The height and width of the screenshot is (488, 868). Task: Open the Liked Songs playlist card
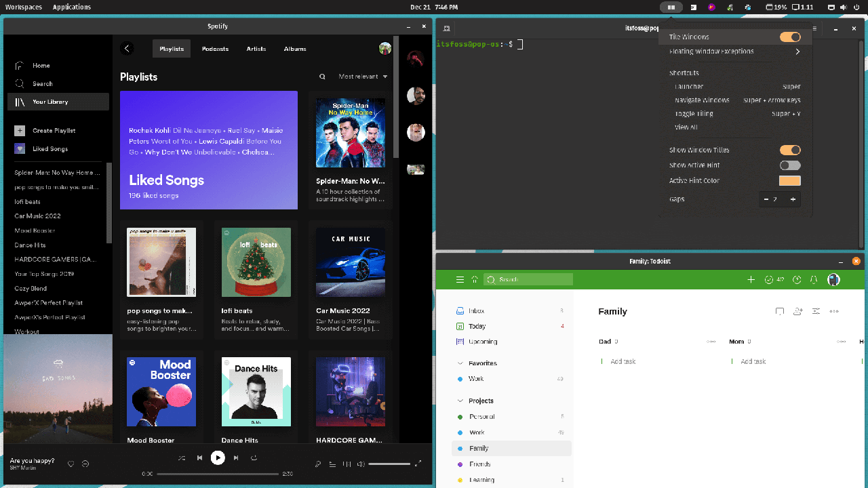209,150
